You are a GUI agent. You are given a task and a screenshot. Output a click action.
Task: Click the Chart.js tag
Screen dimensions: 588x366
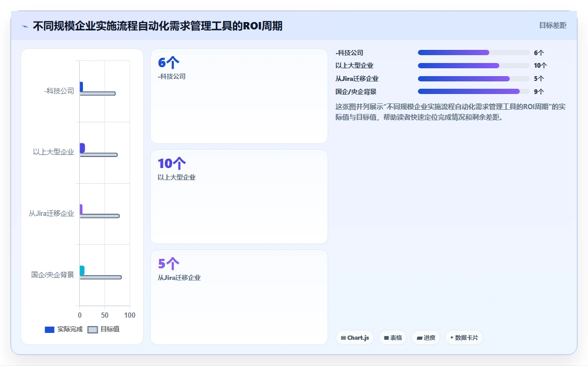355,338
